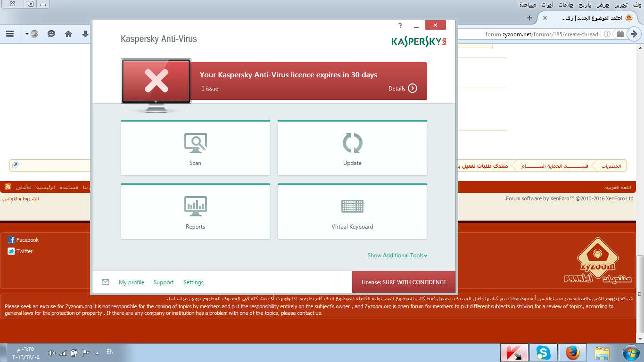This screenshot has height=362, width=644.
Task: Open the تحرير (Edit) menu
Action: [620, 5]
